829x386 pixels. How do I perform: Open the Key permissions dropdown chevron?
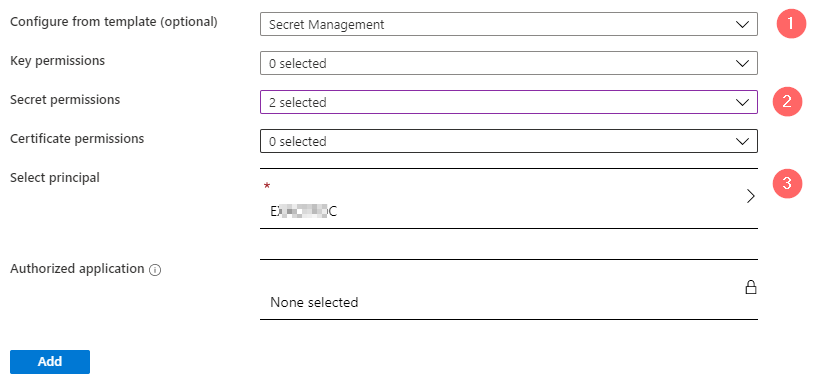[x=742, y=63]
